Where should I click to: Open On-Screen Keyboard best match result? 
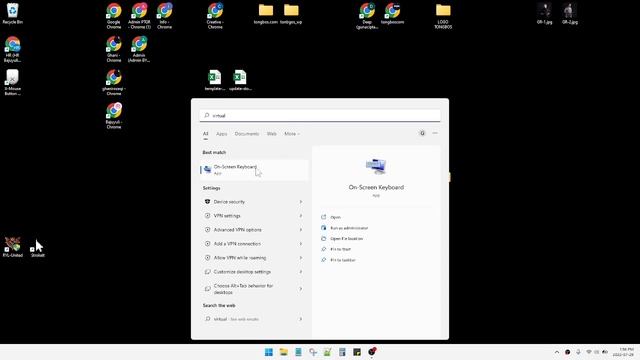pyautogui.click(x=254, y=170)
